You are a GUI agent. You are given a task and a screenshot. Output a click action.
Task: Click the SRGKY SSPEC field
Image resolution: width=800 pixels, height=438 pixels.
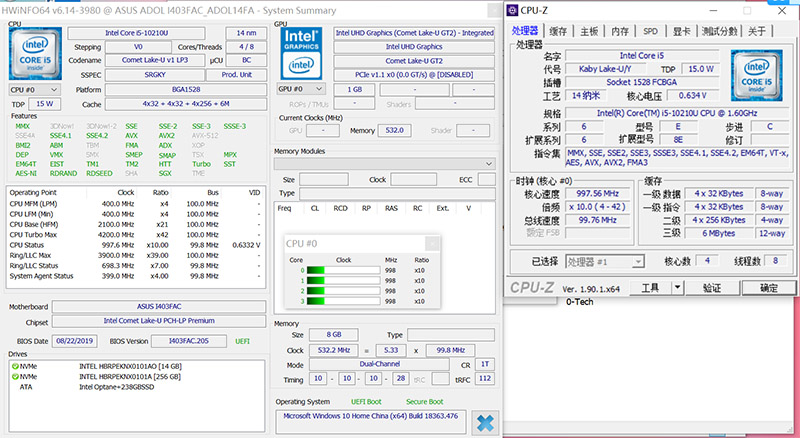click(x=155, y=75)
